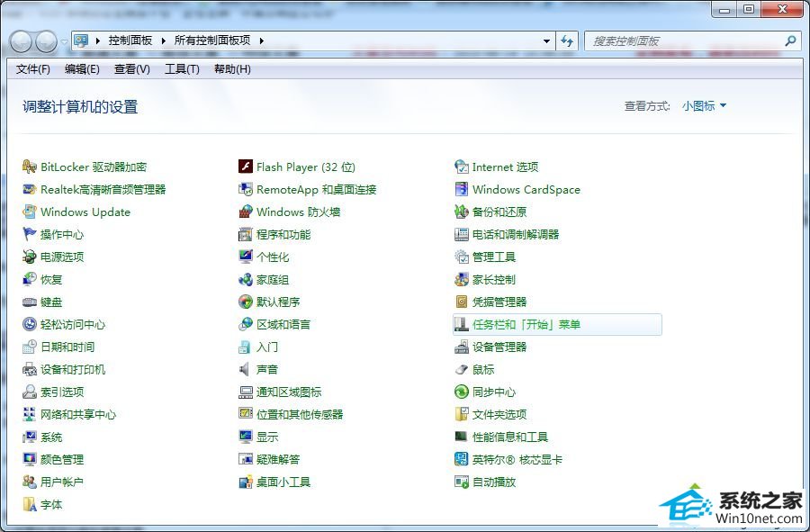
Task: Click the 自动播放 icon
Action: click(x=462, y=482)
